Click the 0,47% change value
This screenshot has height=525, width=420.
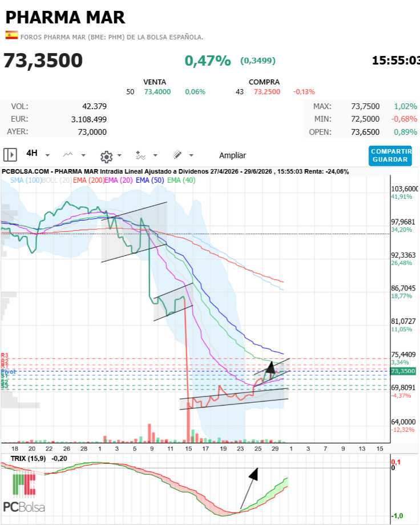(208, 61)
